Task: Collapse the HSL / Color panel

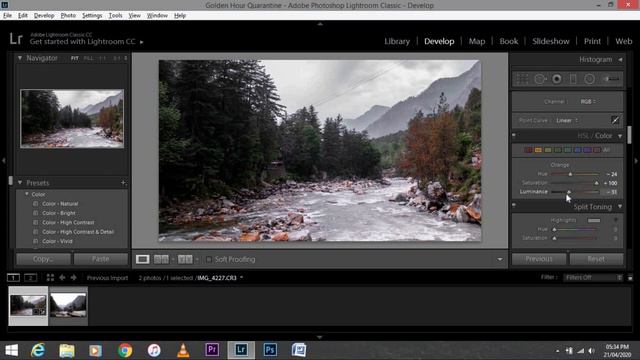Action: click(620, 136)
